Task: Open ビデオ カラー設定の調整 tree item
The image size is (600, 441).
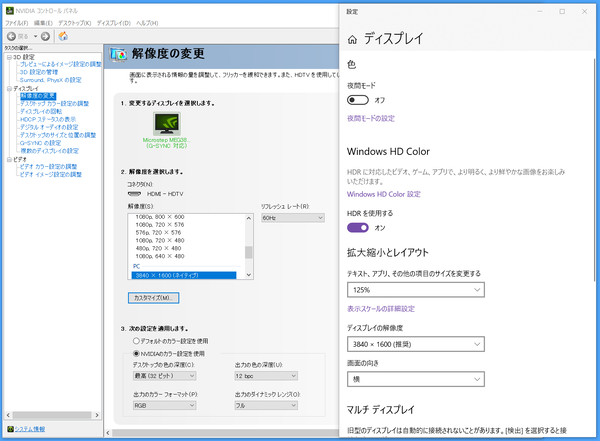Action: [x=49, y=166]
